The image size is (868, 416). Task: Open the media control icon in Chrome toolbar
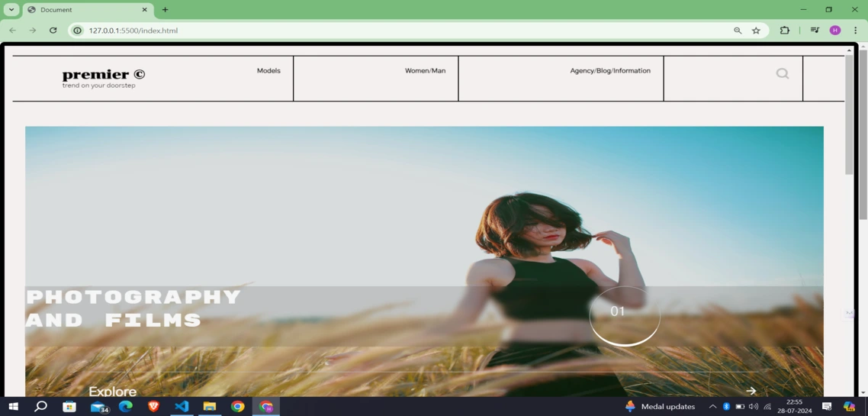point(815,31)
